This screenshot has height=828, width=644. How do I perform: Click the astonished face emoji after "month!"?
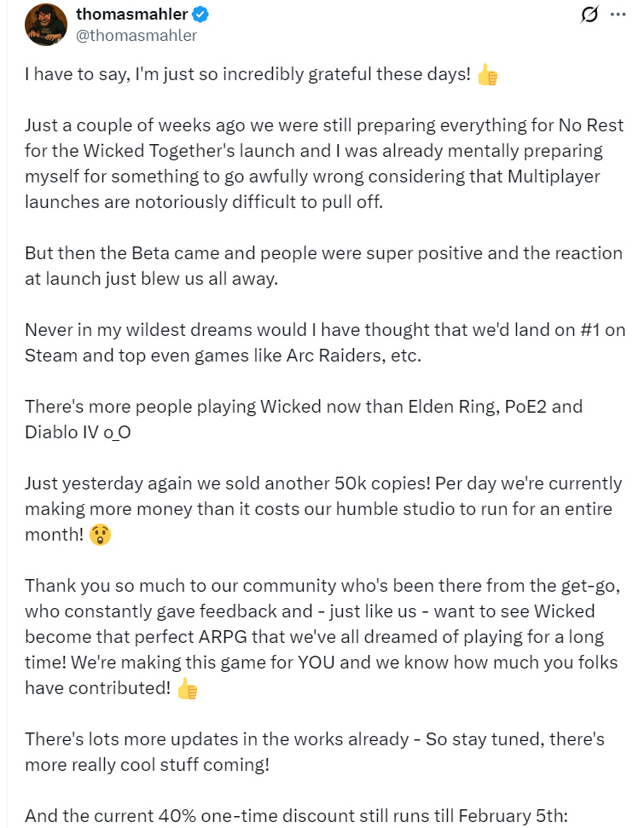100,536
